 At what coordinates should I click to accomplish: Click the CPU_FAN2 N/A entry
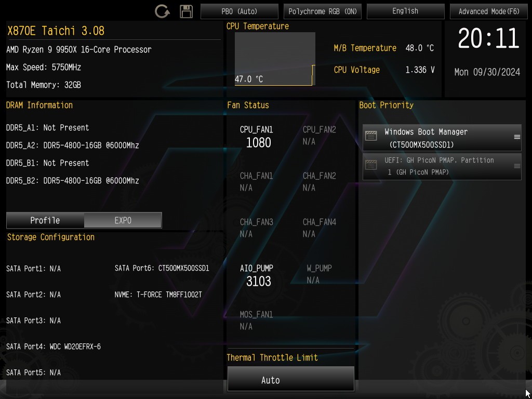tap(320, 136)
